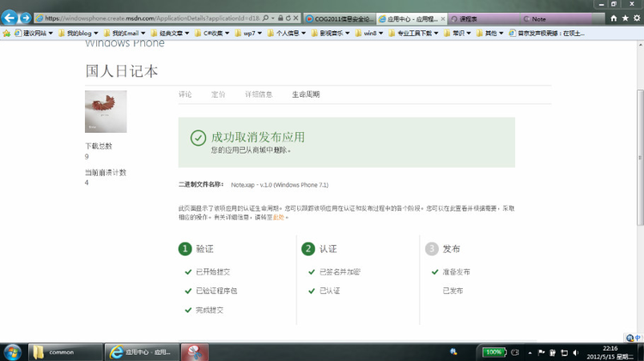Open the 评论 tab
The width and height of the screenshot is (644, 361).
pyautogui.click(x=185, y=94)
